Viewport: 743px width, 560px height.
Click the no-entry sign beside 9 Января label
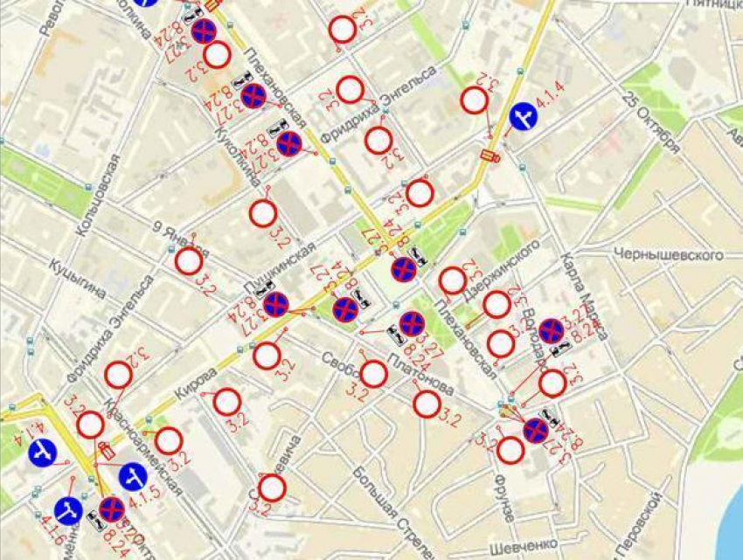click(x=189, y=261)
